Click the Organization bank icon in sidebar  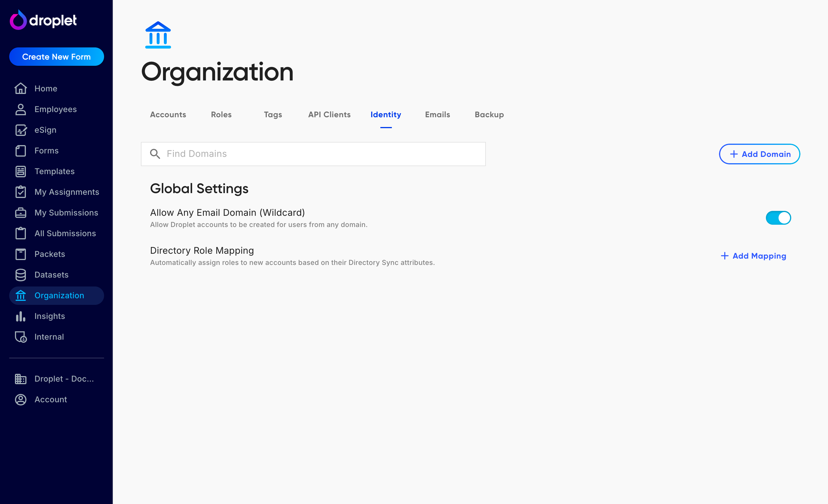click(x=20, y=295)
